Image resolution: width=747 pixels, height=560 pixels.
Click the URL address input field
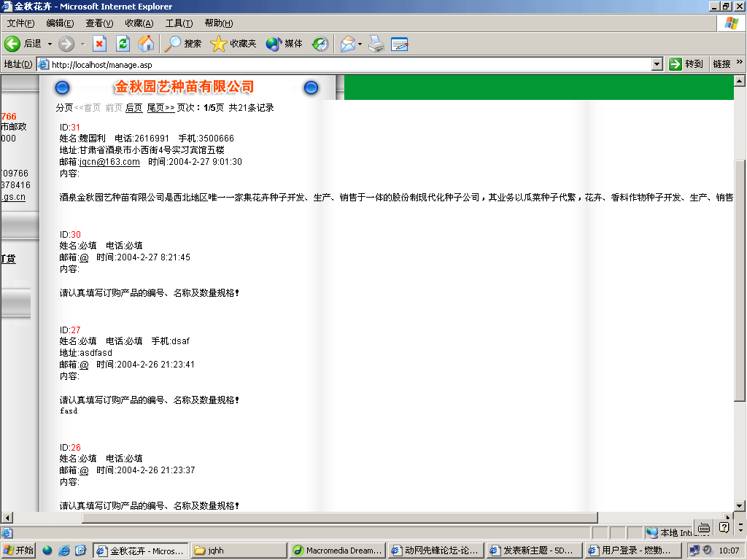pos(350,64)
